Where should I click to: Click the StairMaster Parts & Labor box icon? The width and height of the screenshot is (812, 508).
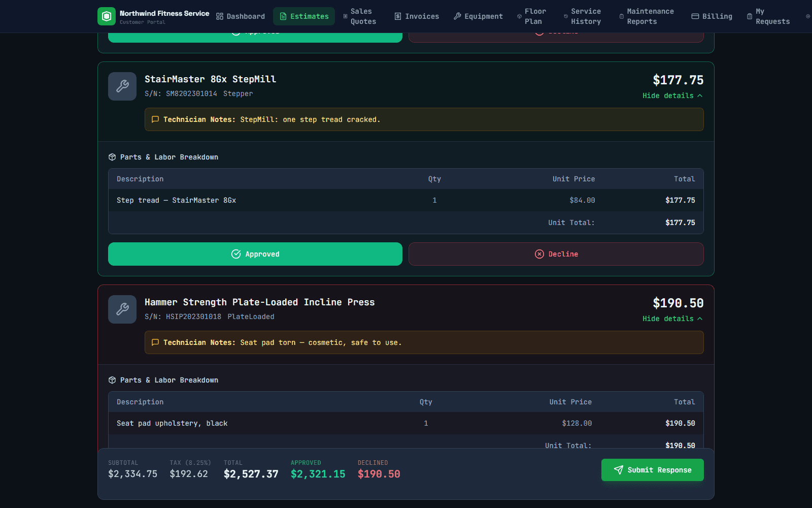tap(112, 157)
